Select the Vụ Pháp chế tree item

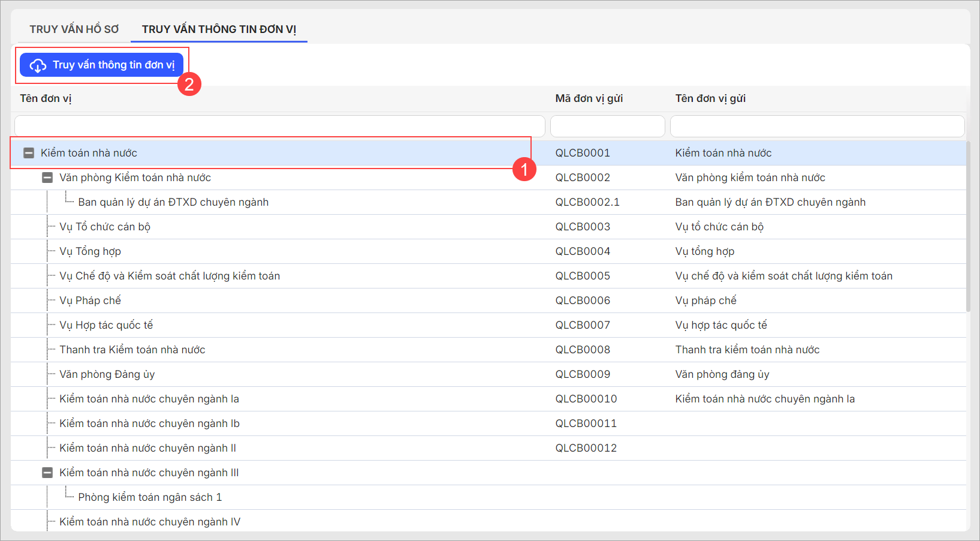click(90, 300)
